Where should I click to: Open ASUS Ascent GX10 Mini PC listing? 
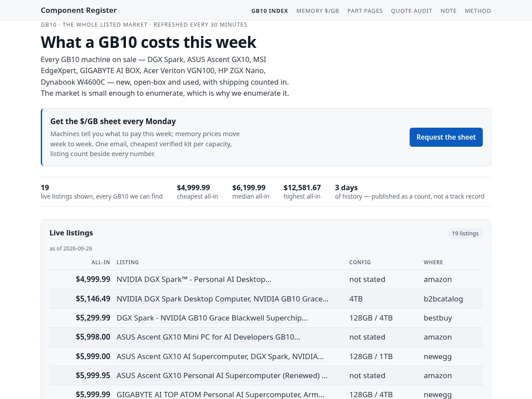[208, 337]
